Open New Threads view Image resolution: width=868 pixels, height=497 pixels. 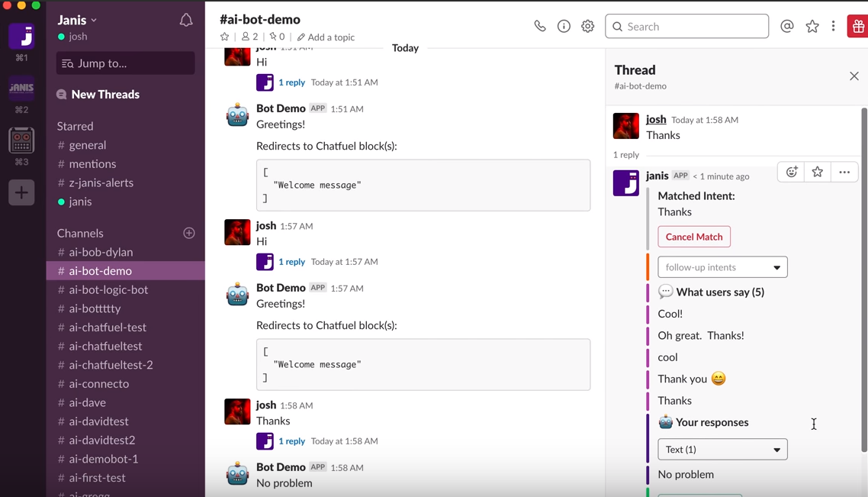[x=105, y=94]
